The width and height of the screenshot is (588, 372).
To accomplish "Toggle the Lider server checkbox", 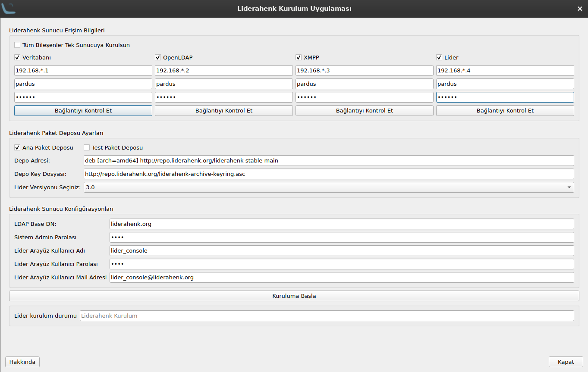I will [x=439, y=57].
